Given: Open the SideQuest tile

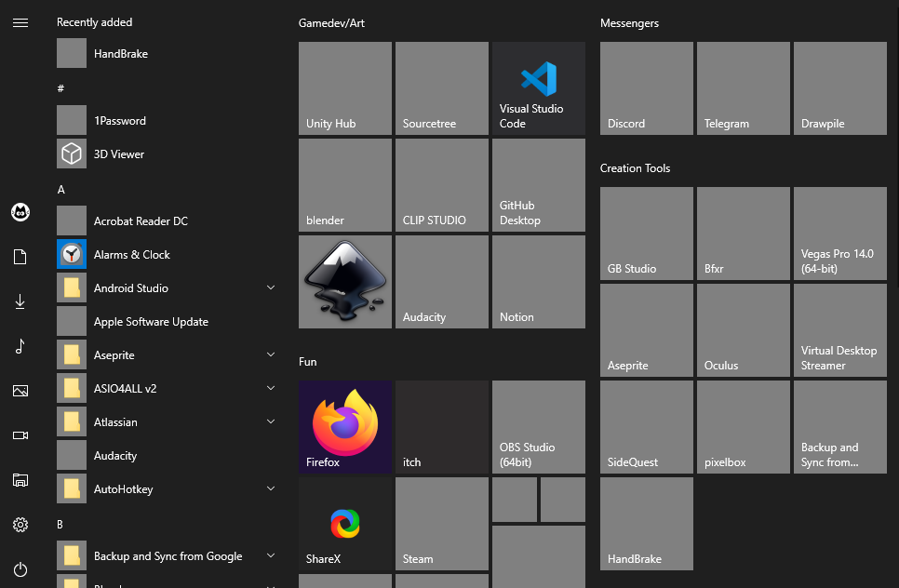Looking at the screenshot, I should [x=647, y=427].
